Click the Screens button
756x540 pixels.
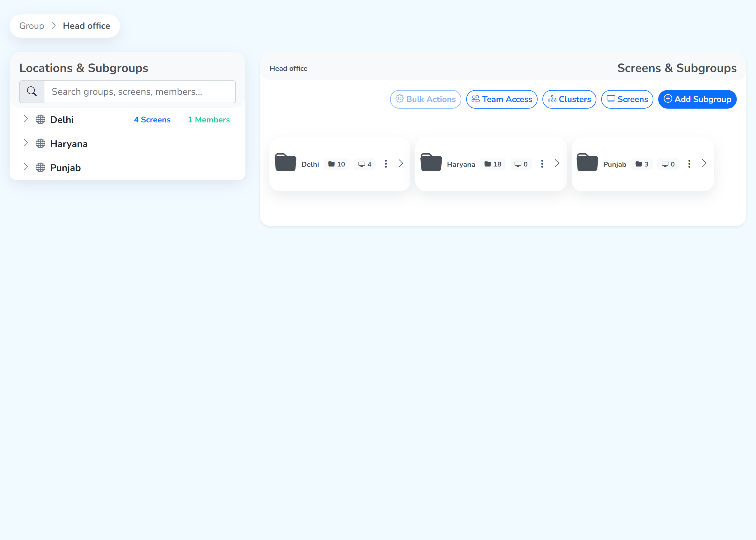click(627, 99)
